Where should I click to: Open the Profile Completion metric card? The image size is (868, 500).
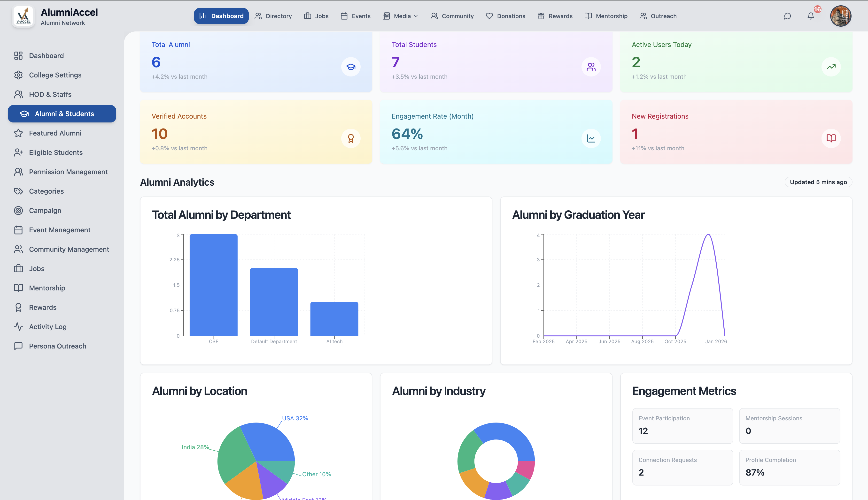pos(789,467)
